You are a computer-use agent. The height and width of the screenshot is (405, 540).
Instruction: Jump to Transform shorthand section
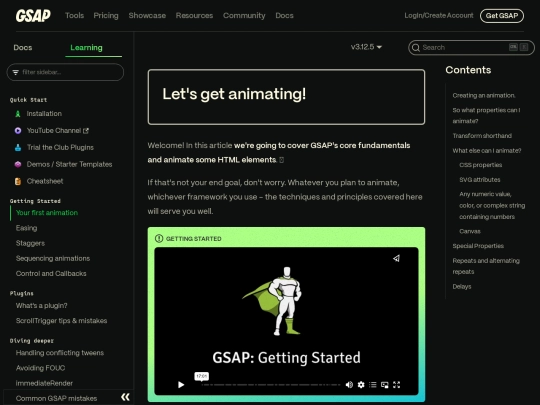click(x=482, y=136)
